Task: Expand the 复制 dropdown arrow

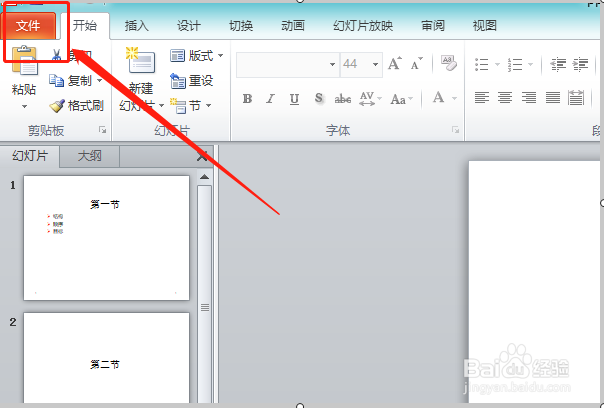Action: 100,81
